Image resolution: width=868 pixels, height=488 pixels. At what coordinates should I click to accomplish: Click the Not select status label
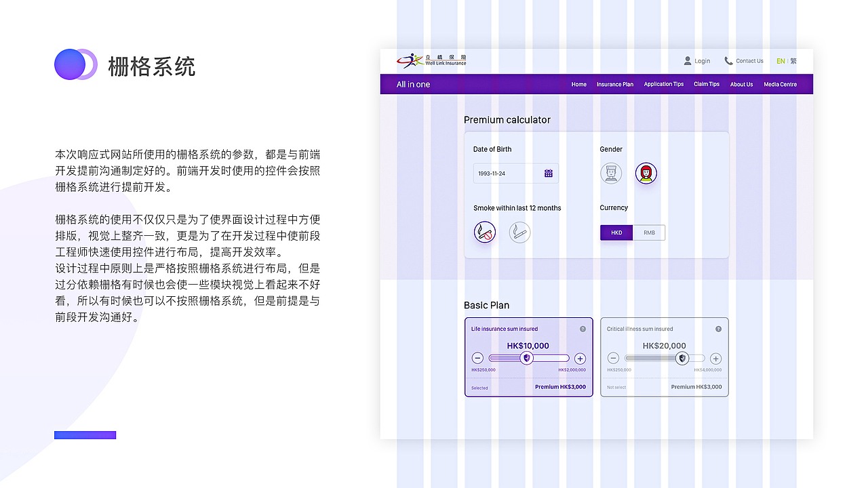[x=616, y=388]
